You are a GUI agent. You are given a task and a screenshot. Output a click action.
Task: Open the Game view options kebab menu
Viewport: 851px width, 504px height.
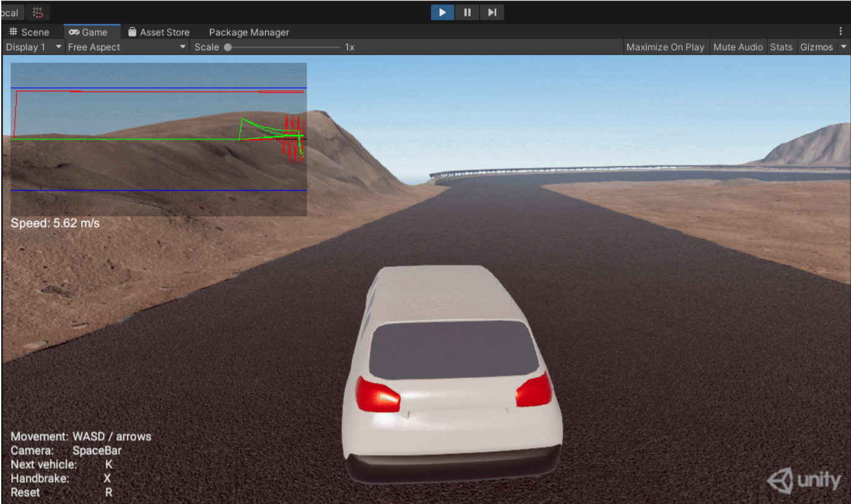(x=840, y=32)
